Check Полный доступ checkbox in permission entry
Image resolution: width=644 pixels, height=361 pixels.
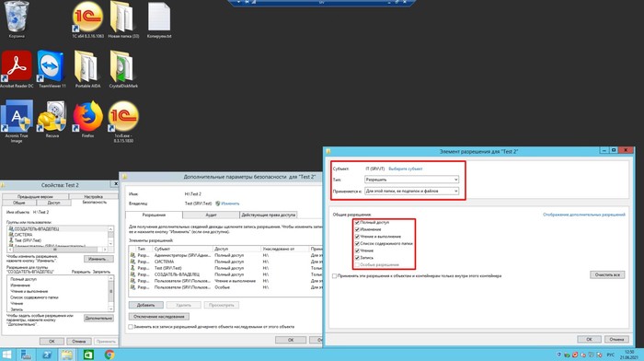(357, 223)
